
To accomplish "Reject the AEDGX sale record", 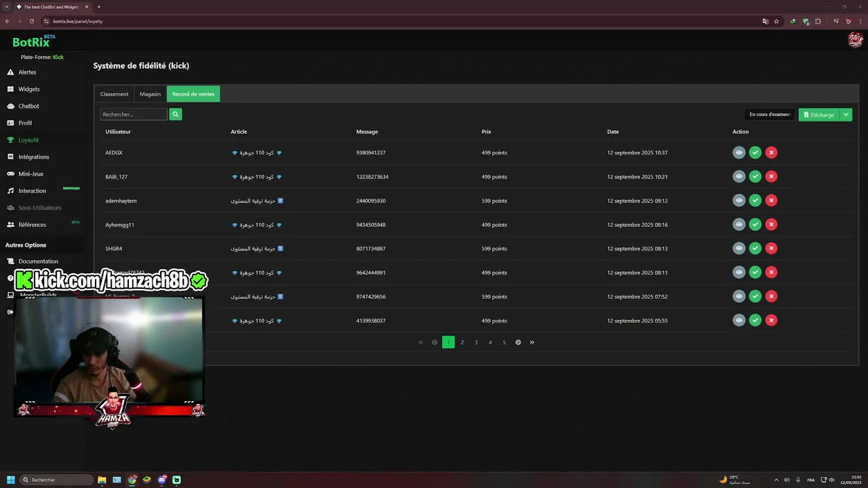I will [771, 152].
